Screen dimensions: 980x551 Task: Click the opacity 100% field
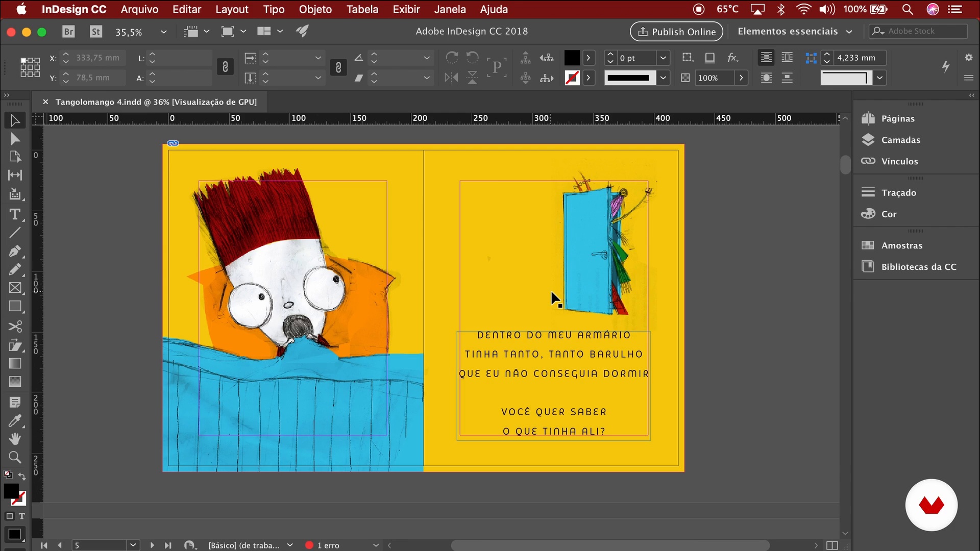coord(714,78)
